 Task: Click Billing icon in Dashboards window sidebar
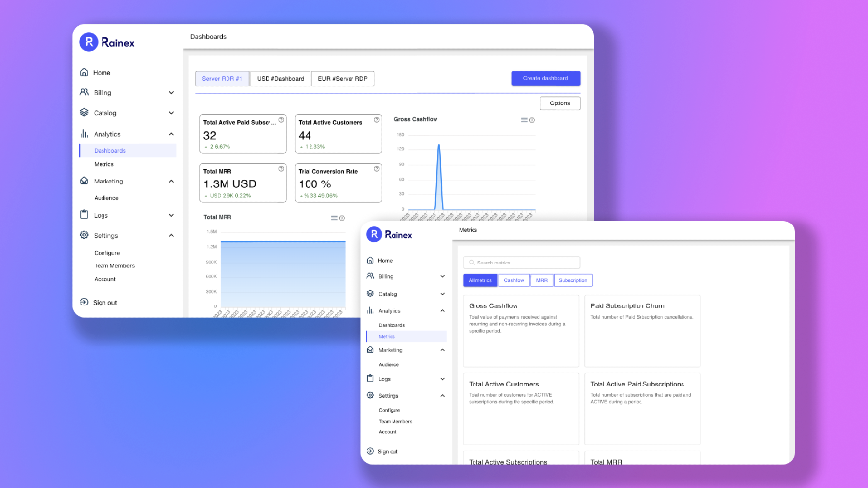coord(84,92)
